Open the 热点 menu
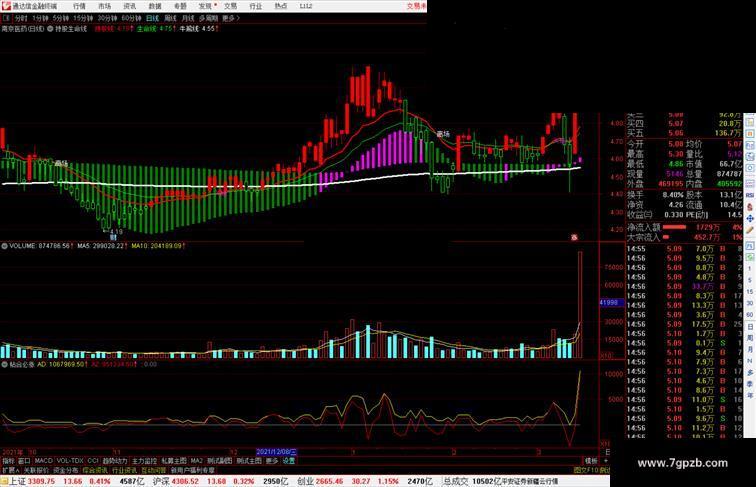This screenshot has height=487, width=756. [x=281, y=6]
